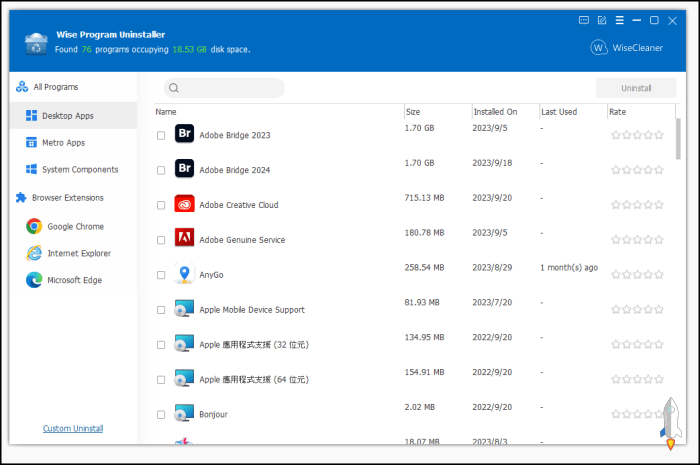Screen dimensions: 700x465
Task: Check the Apple 64-bit support checkbox
Action: pyautogui.click(x=161, y=380)
